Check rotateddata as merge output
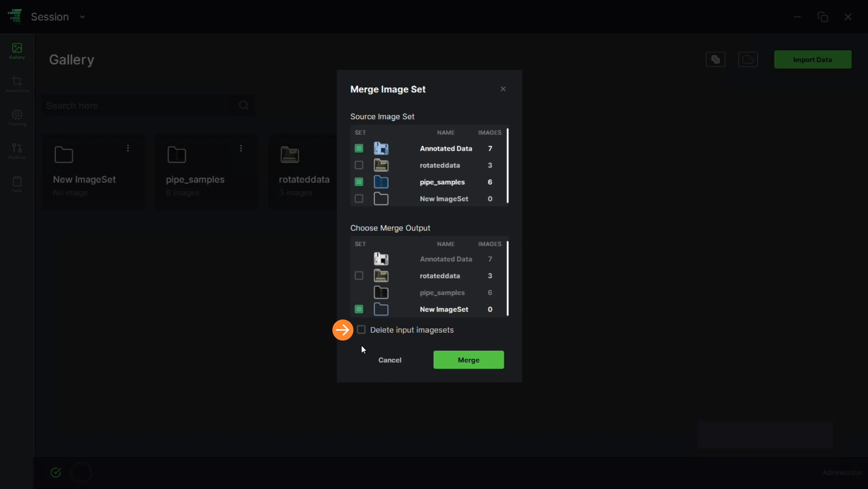The width and height of the screenshot is (868, 489). point(359,276)
